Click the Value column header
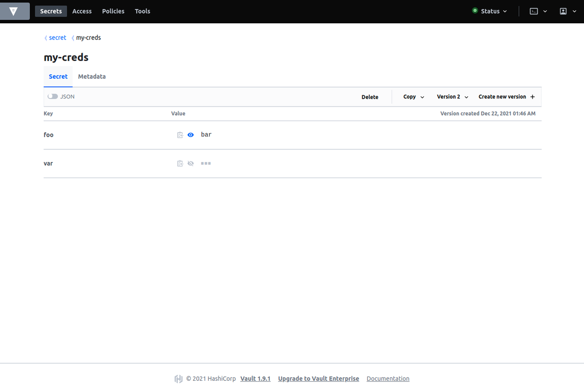The width and height of the screenshot is (584, 392). point(178,113)
